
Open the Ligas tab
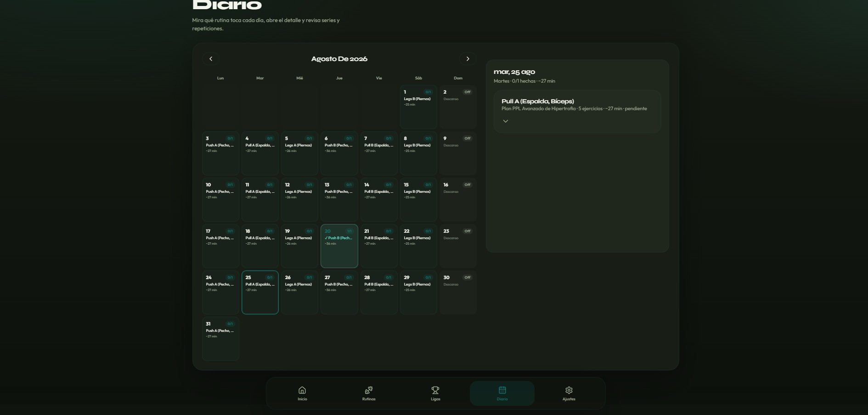pos(435,393)
